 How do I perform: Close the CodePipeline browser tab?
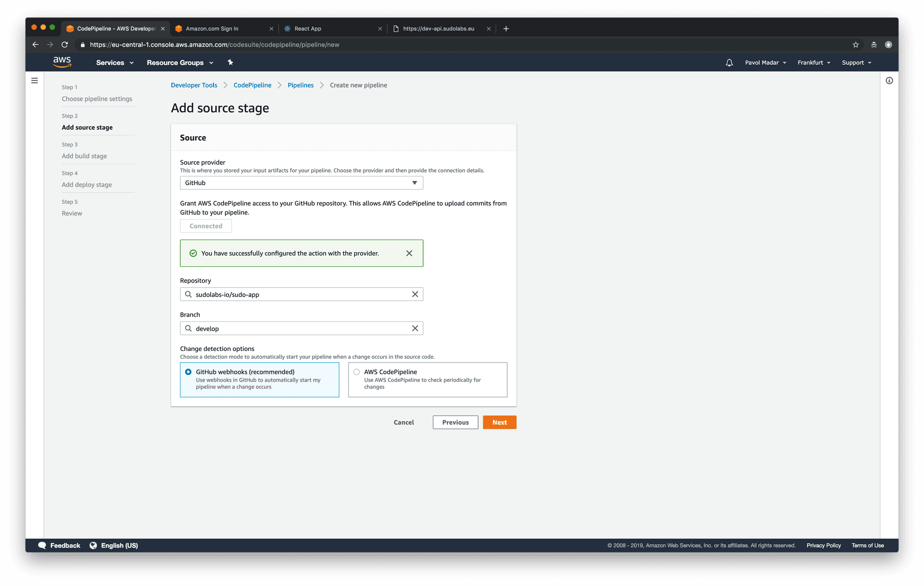pos(163,29)
